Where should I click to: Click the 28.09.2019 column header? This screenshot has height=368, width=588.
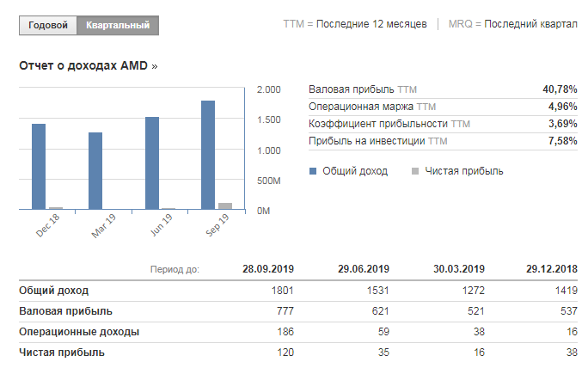coord(267,269)
